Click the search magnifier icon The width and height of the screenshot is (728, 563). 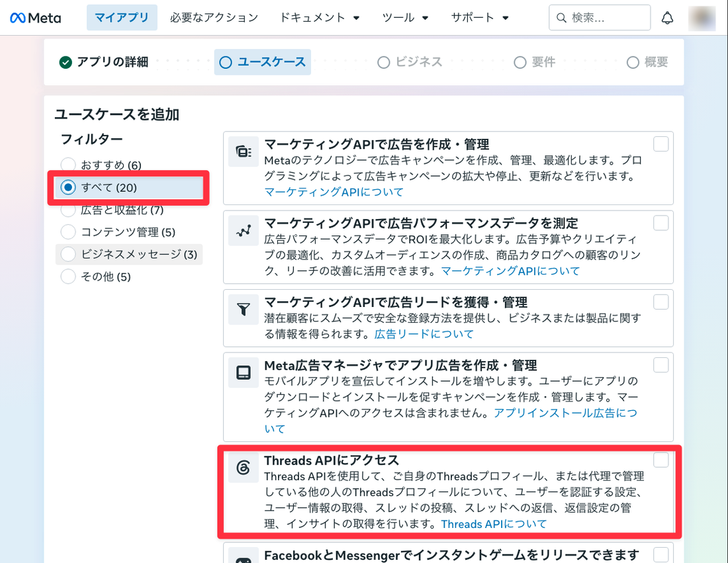click(x=561, y=18)
